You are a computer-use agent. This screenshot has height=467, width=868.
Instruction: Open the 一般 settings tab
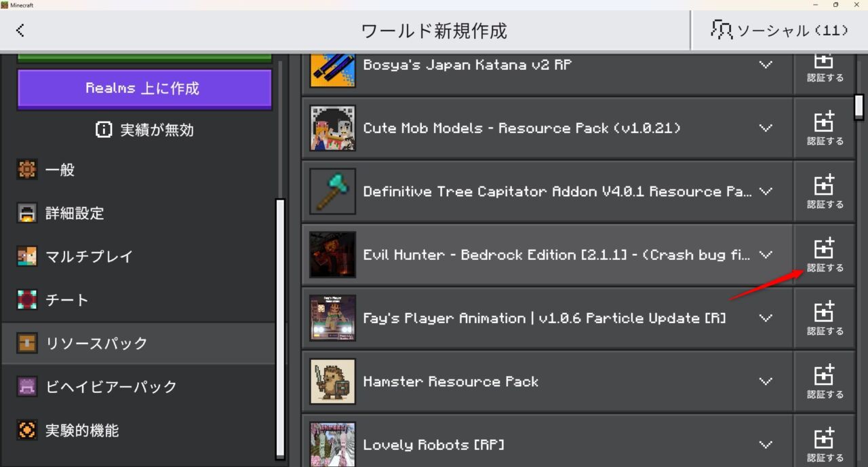pos(138,170)
